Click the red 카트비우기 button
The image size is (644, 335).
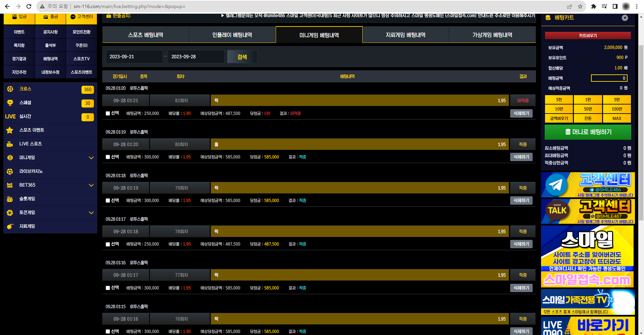coord(588,36)
